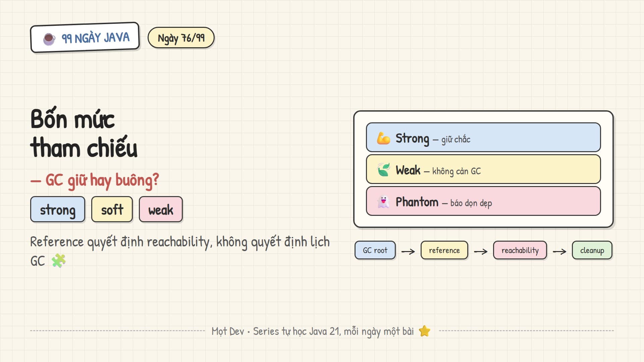
Task: Click the yellow reference box
Action: pos(444,250)
